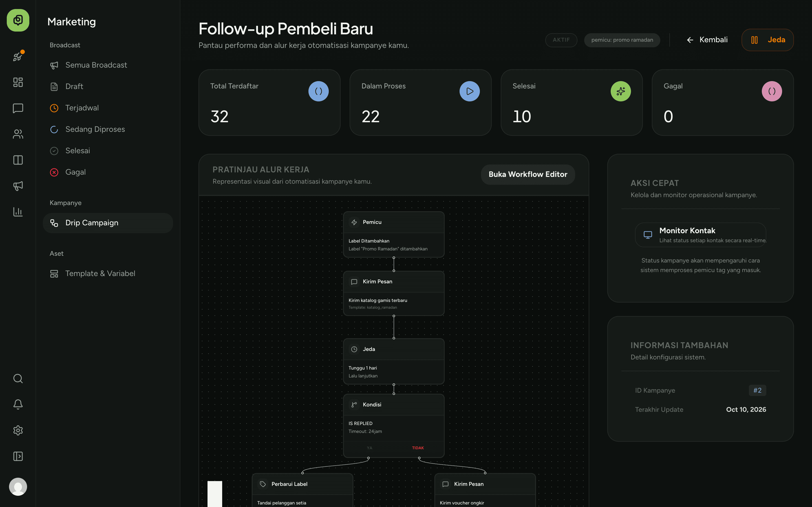
Task: Open the settings gear icon
Action: point(18,430)
